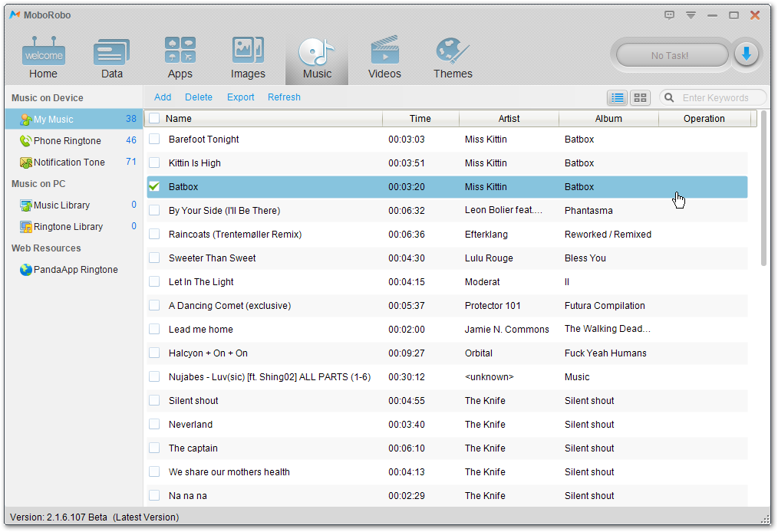This screenshot has width=778, height=532.
Task: Toggle the select-all checkbox in header
Action: (154, 118)
